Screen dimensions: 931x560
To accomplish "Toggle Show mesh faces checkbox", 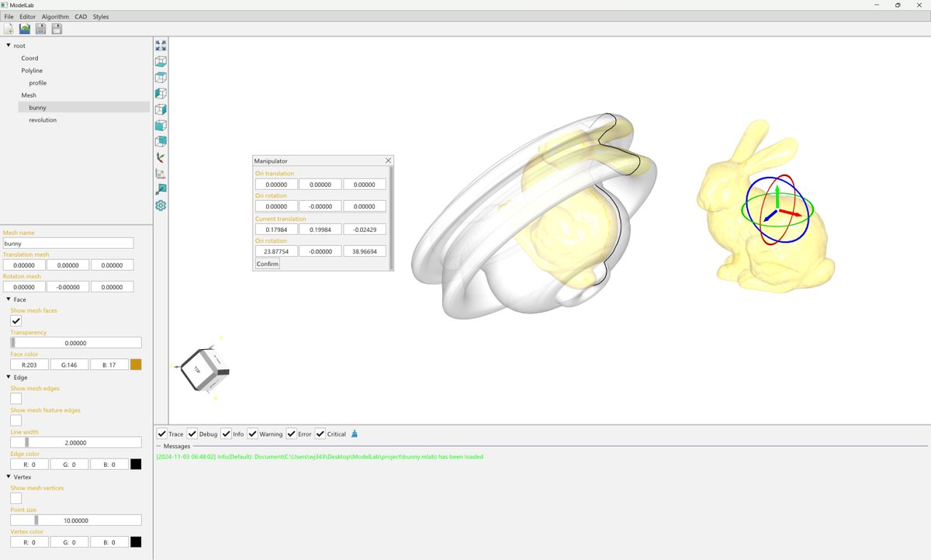I will click(x=16, y=321).
